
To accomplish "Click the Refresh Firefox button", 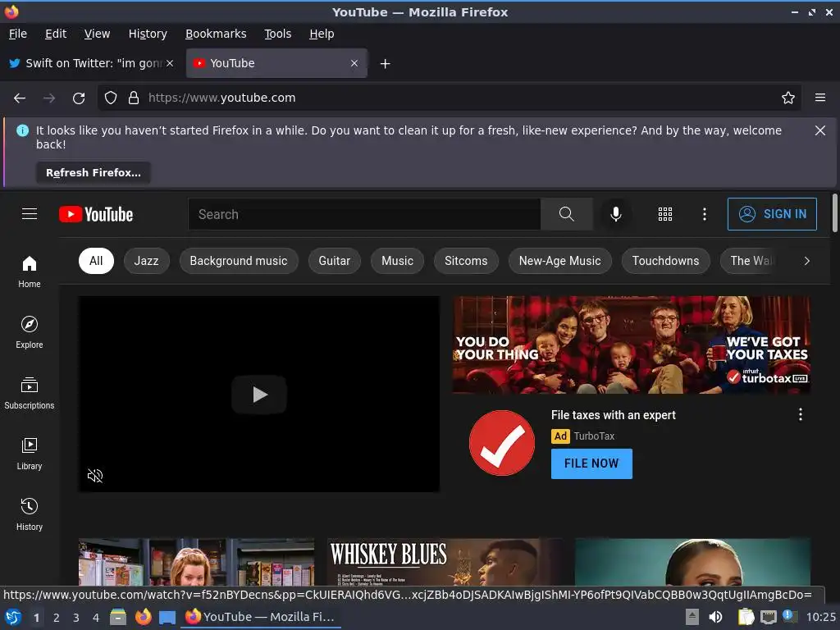I will pyautogui.click(x=94, y=172).
